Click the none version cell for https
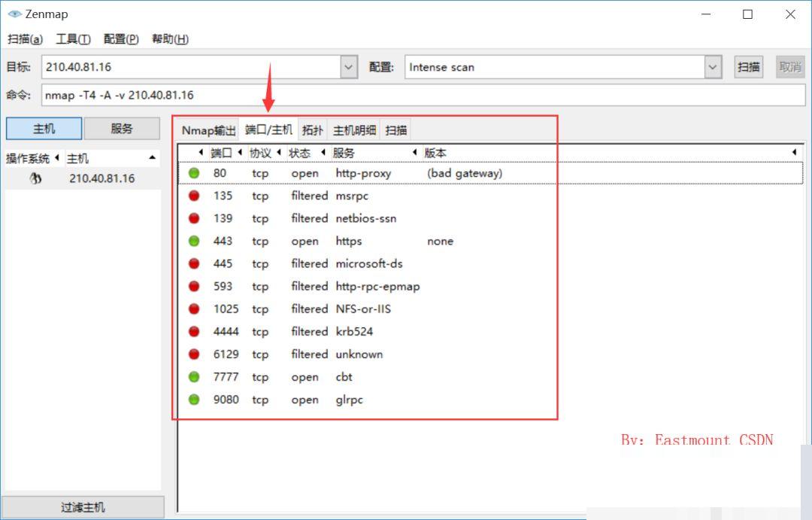Screen dimensions: 812x520 [440, 241]
